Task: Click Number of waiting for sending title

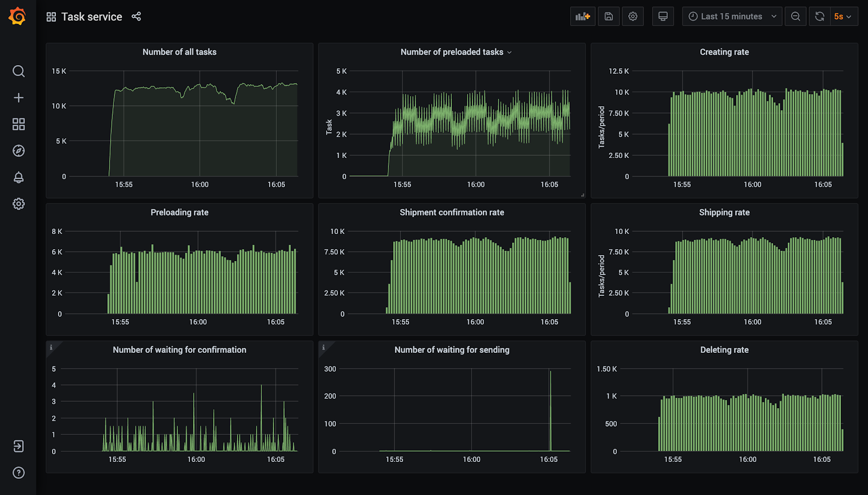Action: coord(452,350)
